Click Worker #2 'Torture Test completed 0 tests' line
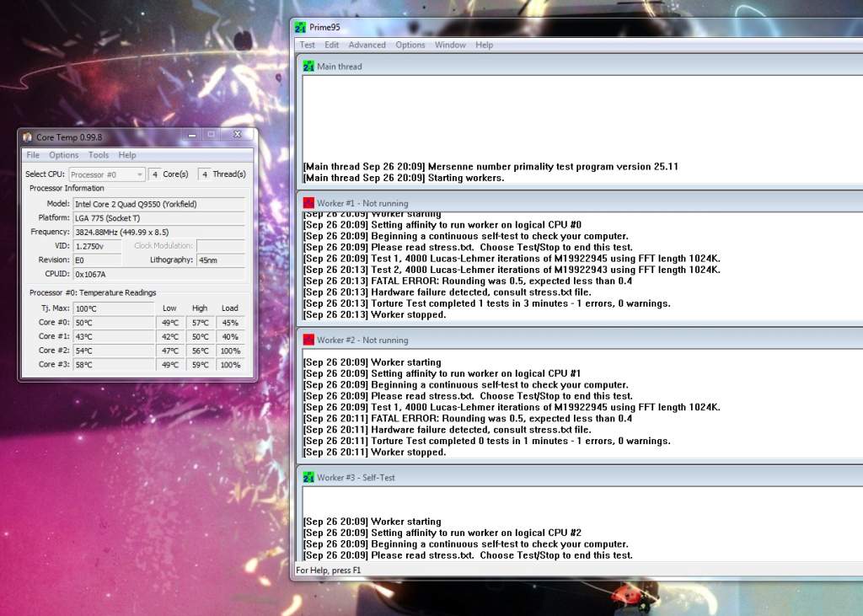 point(487,441)
